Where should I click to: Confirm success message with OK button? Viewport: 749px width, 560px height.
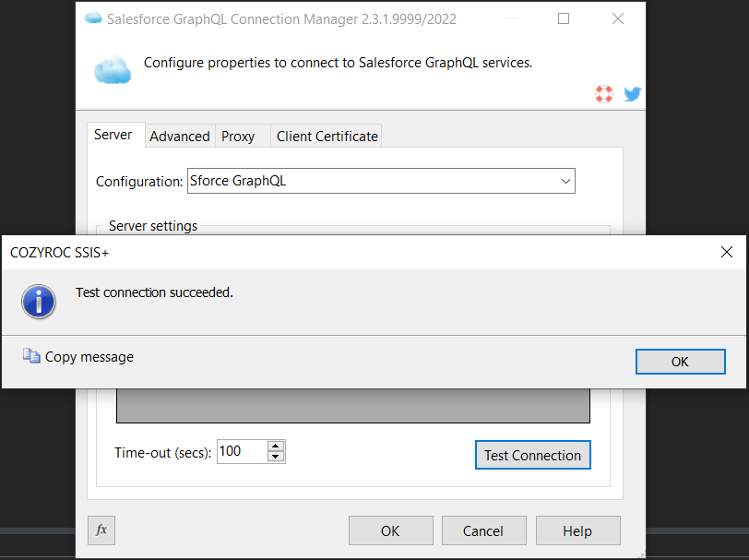click(x=680, y=362)
